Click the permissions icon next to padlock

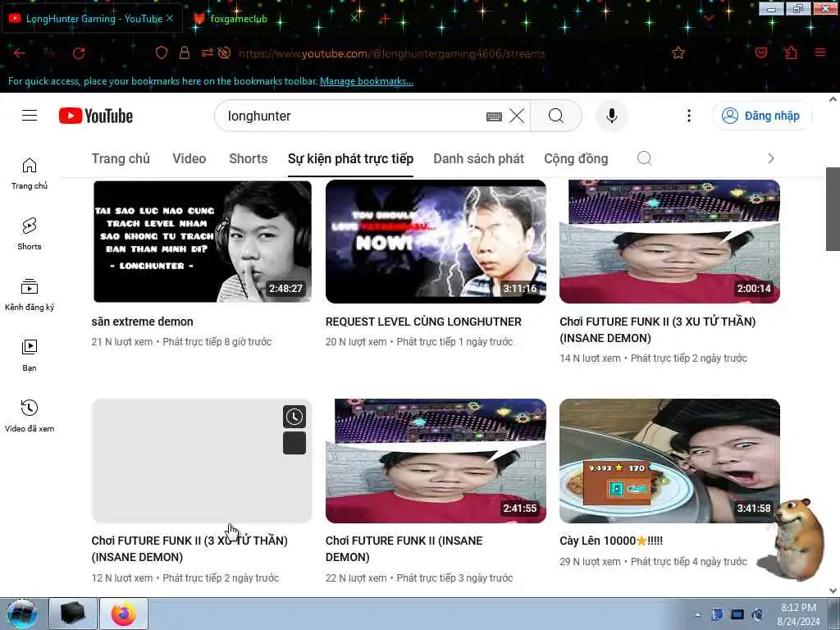pos(208,52)
